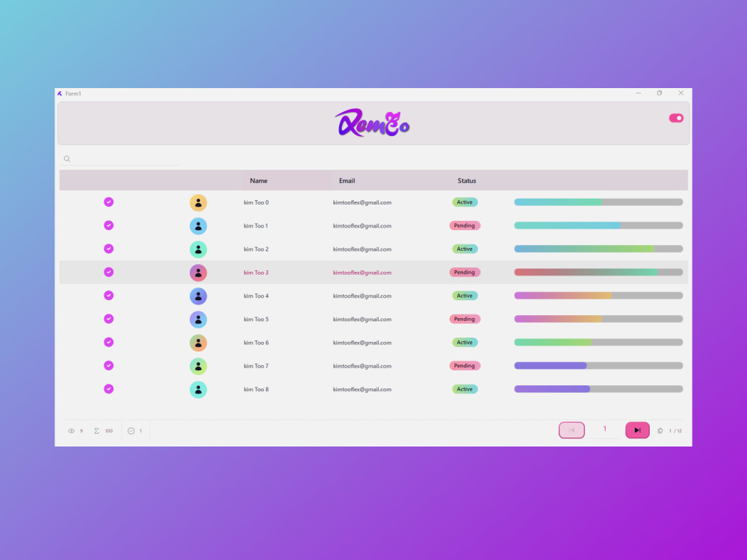The image size is (747, 560).
Task: Select the name text 'kim Too 0'
Action: coord(256,202)
